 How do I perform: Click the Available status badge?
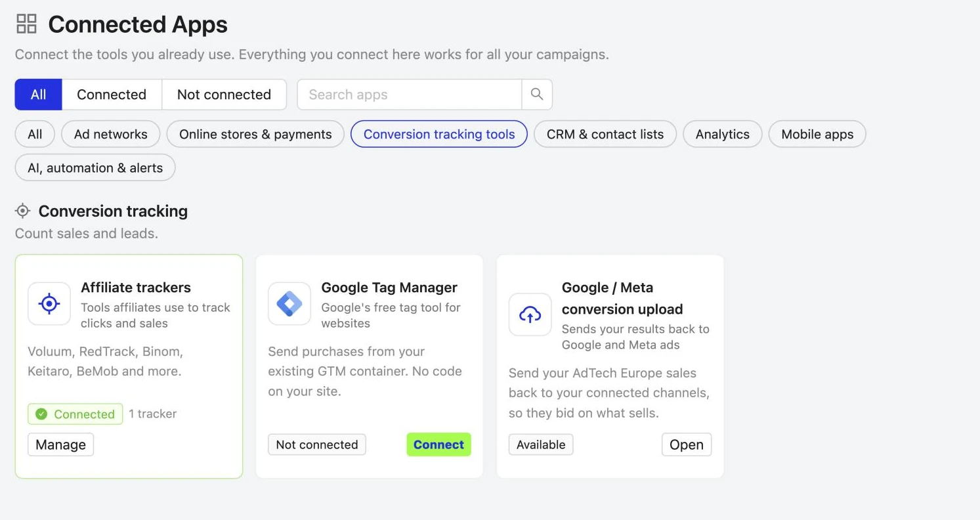point(541,444)
